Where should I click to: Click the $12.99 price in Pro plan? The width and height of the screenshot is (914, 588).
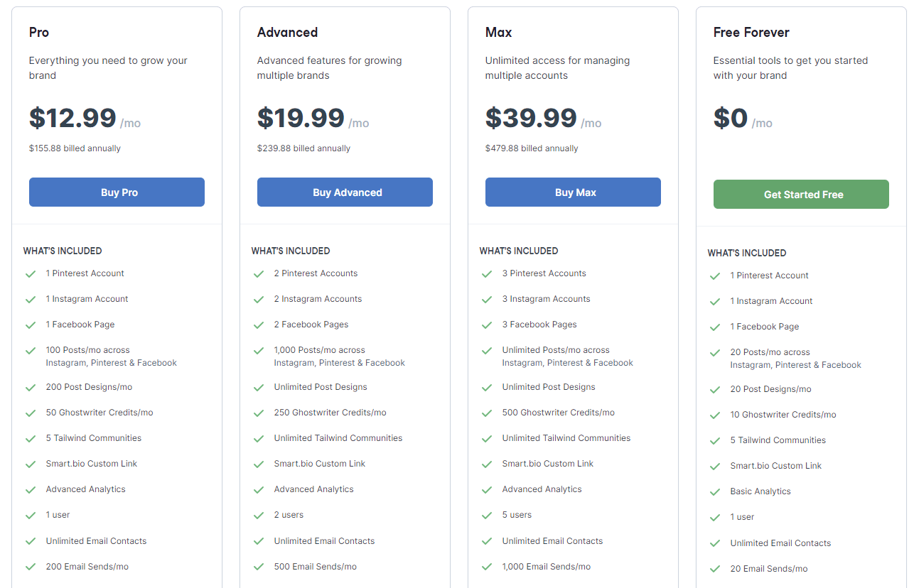(72, 118)
